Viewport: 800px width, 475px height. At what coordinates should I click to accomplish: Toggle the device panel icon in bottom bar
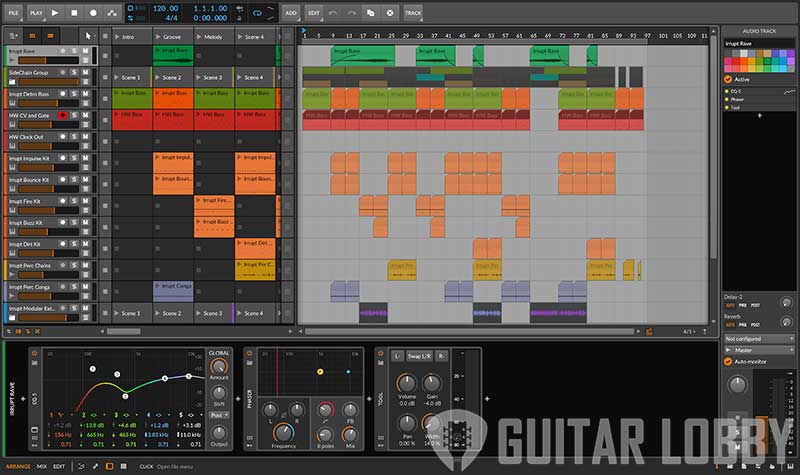pyautogui.click(x=109, y=466)
